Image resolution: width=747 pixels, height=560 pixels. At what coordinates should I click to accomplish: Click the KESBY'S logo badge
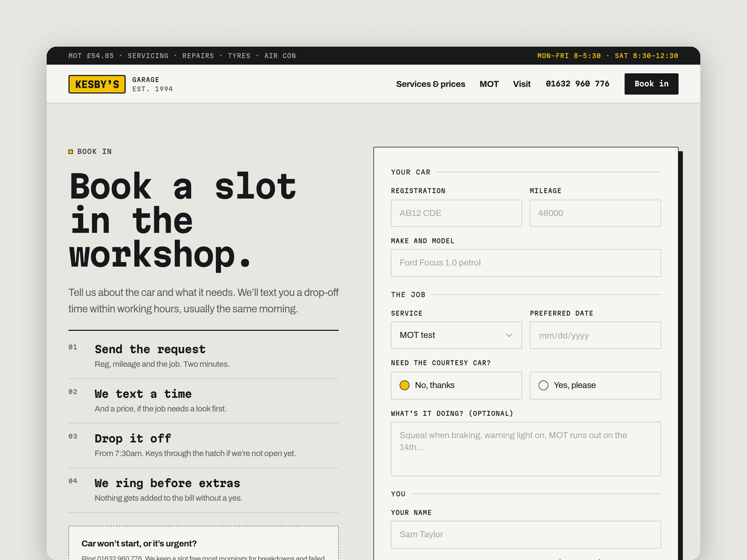pos(97,84)
